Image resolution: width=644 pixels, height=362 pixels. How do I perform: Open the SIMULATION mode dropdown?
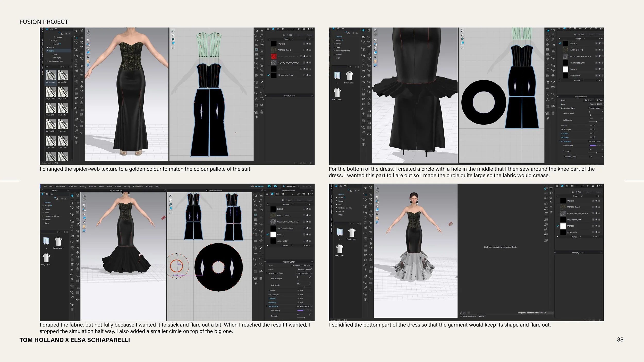(x=299, y=186)
